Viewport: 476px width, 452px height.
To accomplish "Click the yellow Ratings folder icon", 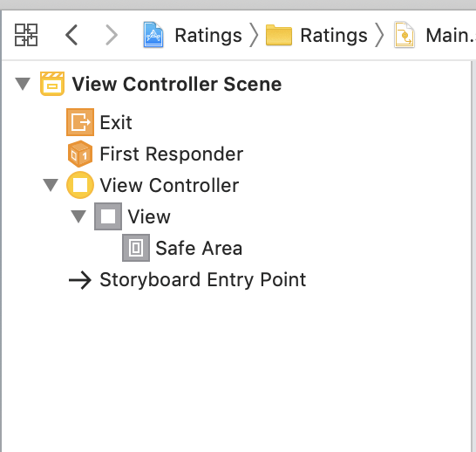I will click(279, 35).
